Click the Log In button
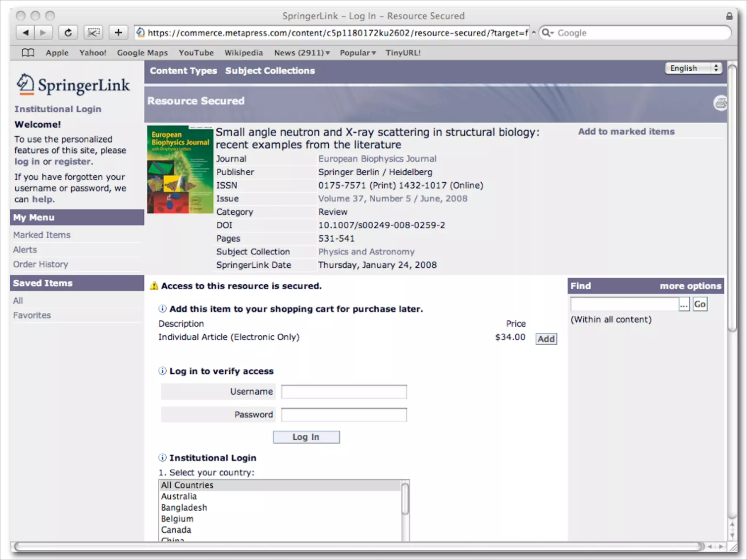Viewport: 747px width, 560px height. pyautogui.click(x=306, y=437)
